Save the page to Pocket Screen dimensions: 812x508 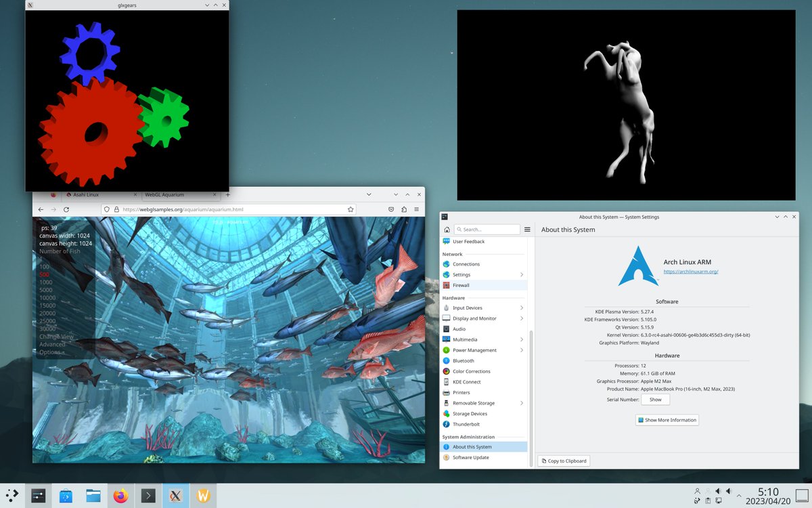point(391,209)
